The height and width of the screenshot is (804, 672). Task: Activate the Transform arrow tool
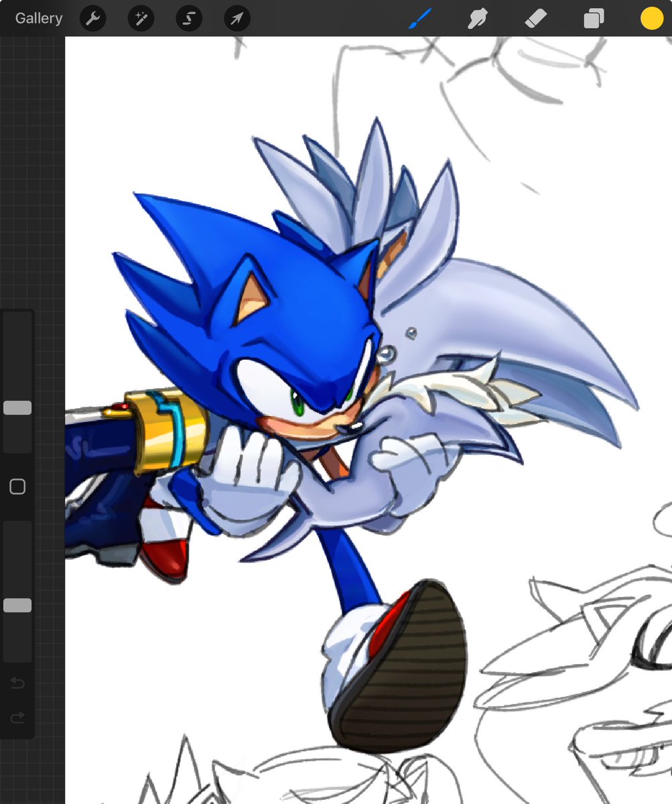pyautogui.click(x=237, y=19)
